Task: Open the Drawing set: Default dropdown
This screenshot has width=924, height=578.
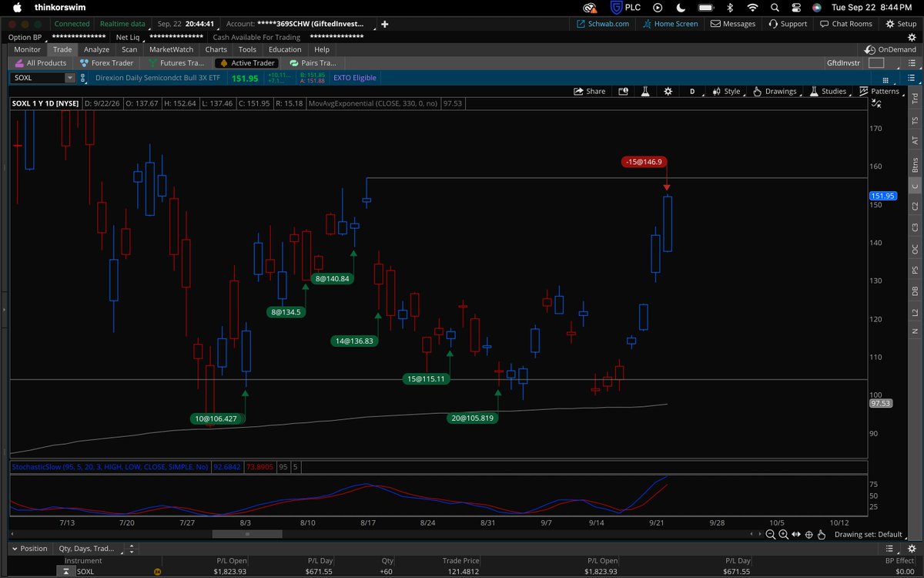Action: click(872, 534)
